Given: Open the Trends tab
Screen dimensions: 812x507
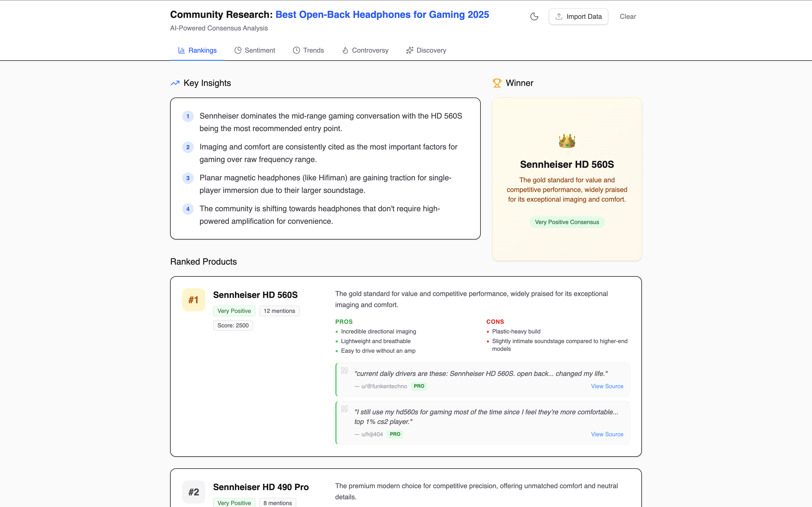Looking at the screenshot, I should tap(308, 50).
